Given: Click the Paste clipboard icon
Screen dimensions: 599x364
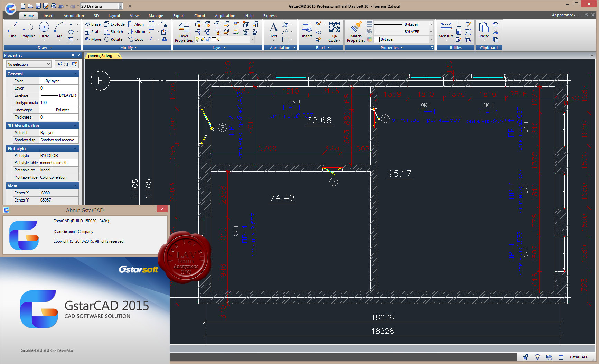Looking at the screenshot, I should [484, 31].
